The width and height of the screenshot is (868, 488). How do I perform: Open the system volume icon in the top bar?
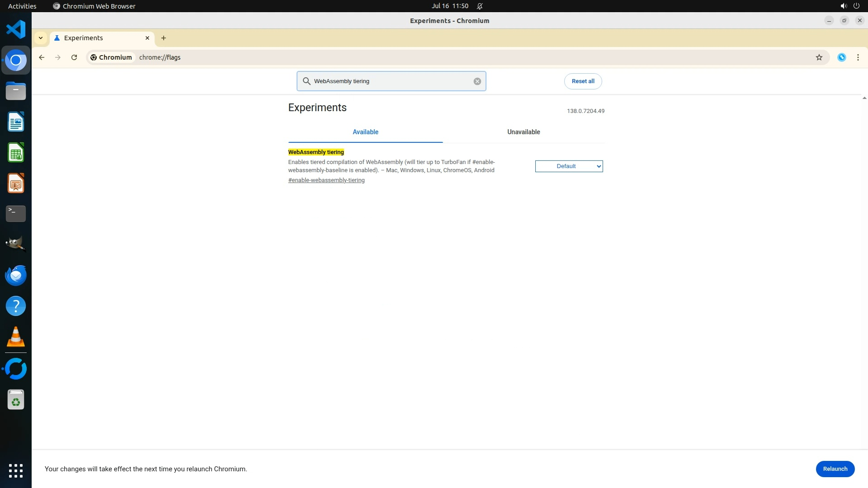[x=843, y=6]
